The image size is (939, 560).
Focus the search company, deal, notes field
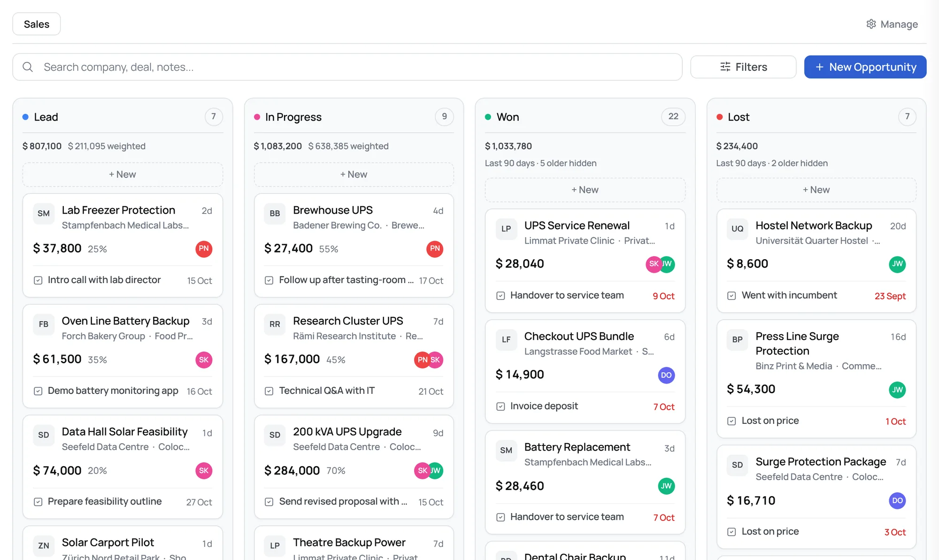(347, 67)
